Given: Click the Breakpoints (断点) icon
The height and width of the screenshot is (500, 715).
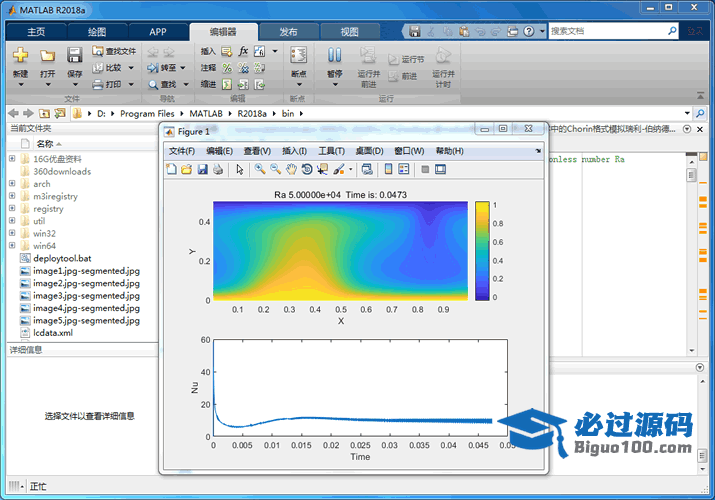Looking at the screenshot, I should pos(298,55).
